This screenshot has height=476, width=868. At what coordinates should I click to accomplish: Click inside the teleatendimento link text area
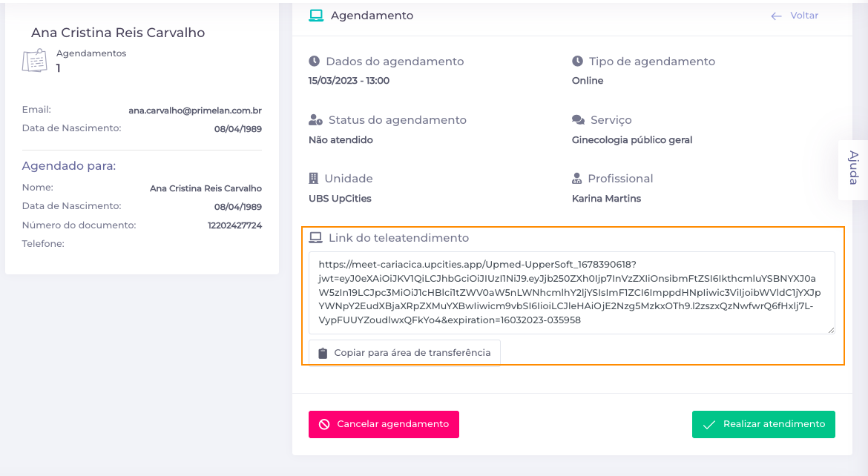tap(572, 293)
